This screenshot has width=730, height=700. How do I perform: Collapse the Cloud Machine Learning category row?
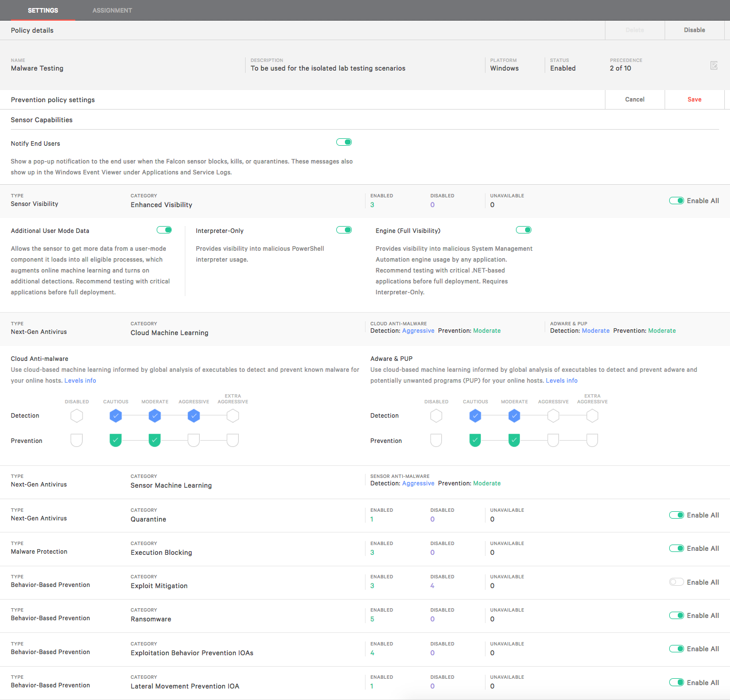[x=365, y=329]
